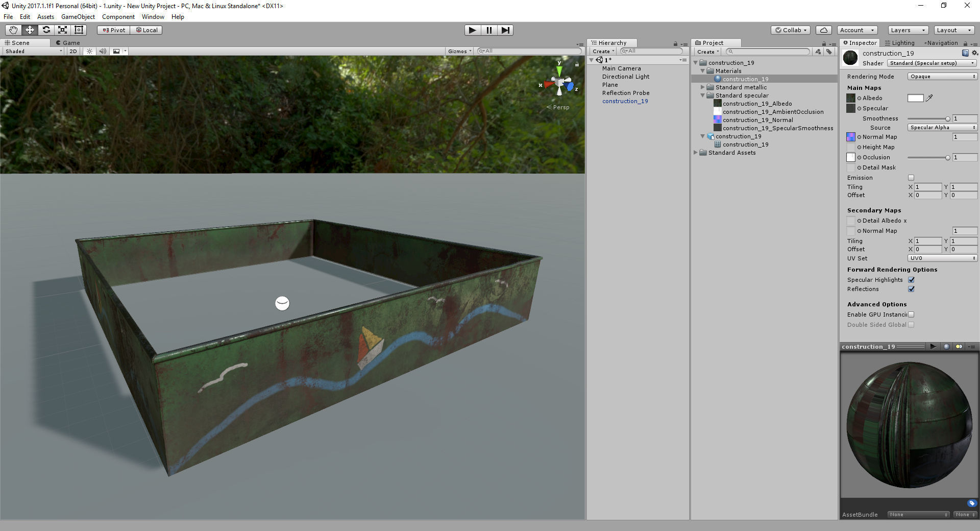
Task: Open the Window menu
Action: [x=153, y=17]
